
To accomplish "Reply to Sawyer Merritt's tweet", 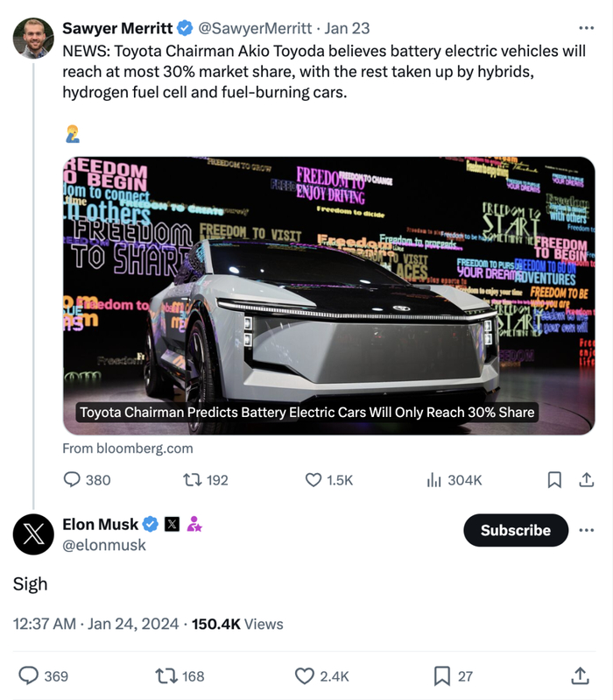I will pyautogui.click(x=73, y=479).
